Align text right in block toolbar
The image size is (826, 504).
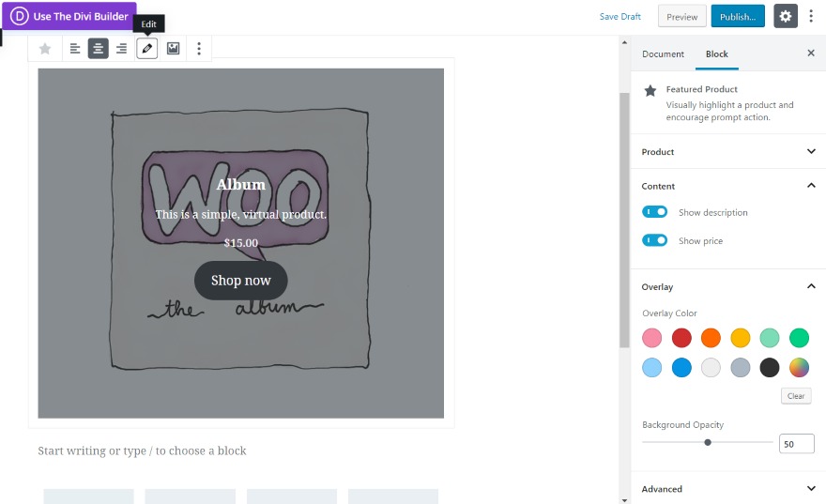pyautogui.click(x=121, y=49)
